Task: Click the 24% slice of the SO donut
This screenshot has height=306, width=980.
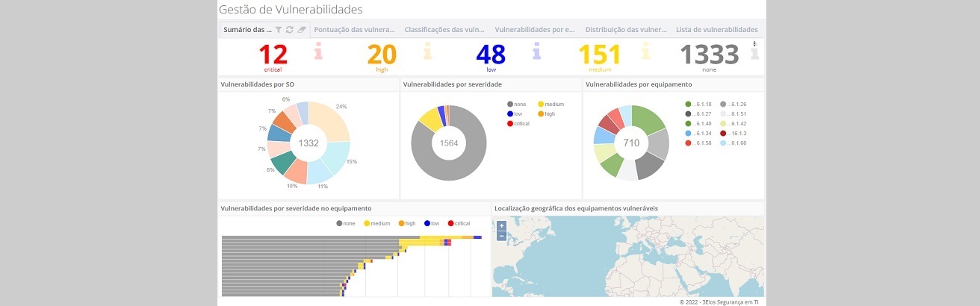Action: 333,122
